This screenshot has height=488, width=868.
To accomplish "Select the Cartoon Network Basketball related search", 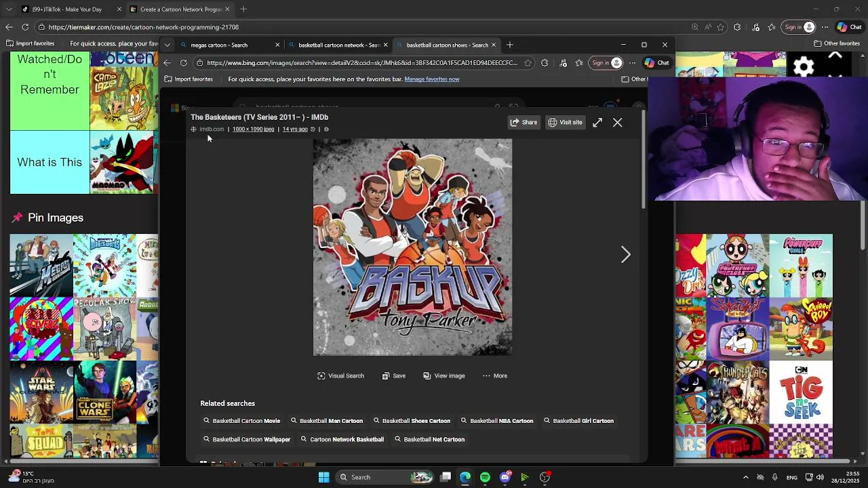I will click(x=342, y=439).
